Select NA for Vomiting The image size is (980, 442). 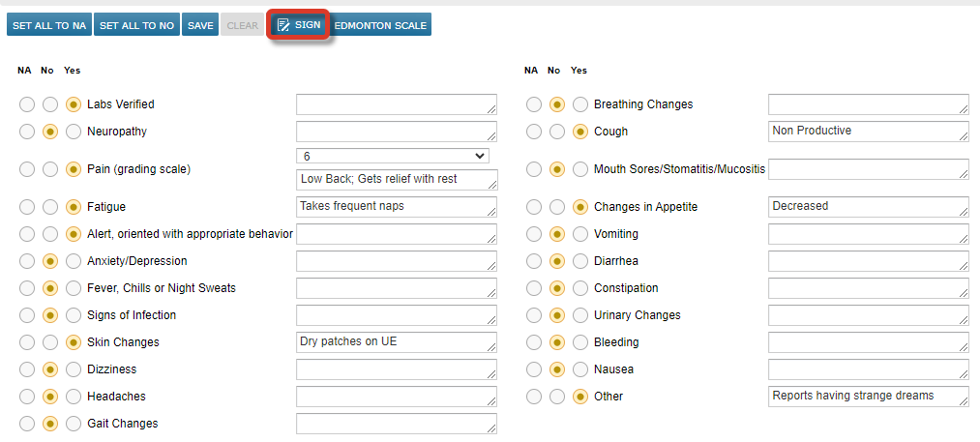pos(534,234)
